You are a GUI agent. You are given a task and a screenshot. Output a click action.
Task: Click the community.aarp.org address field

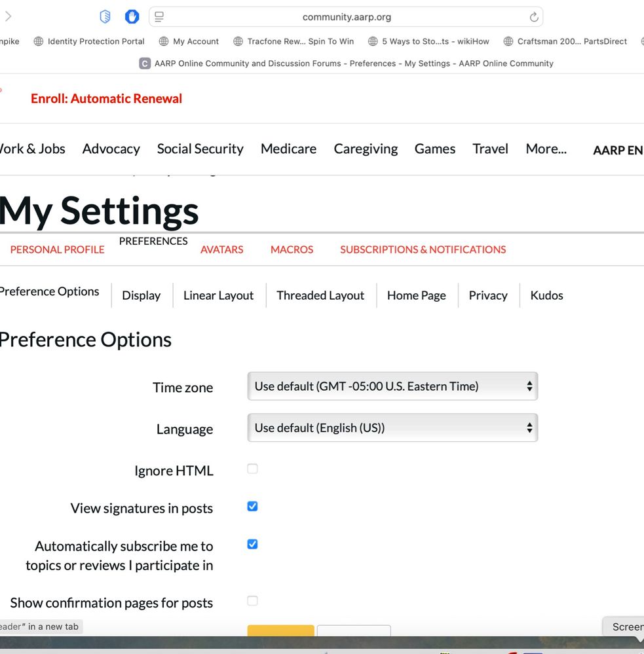pos(347,17)
